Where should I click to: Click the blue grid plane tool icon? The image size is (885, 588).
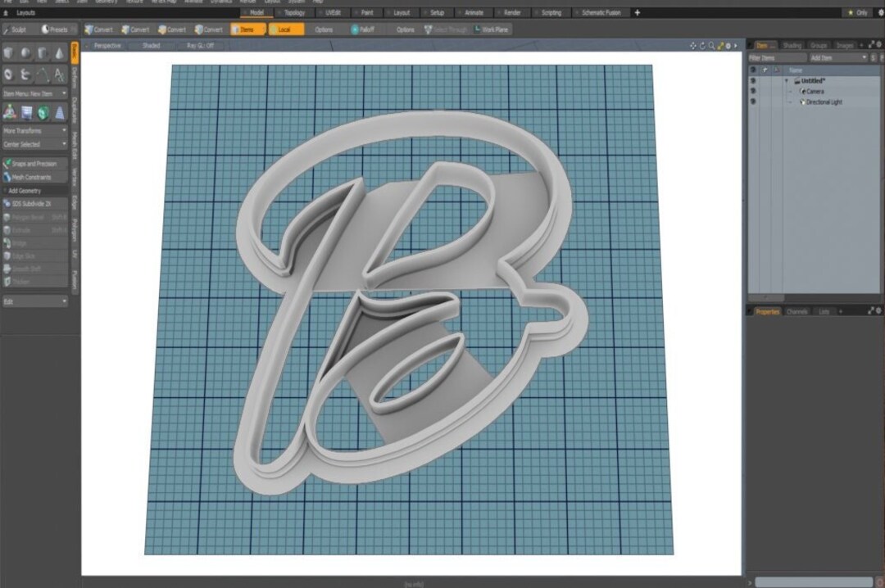pos(26,113)
